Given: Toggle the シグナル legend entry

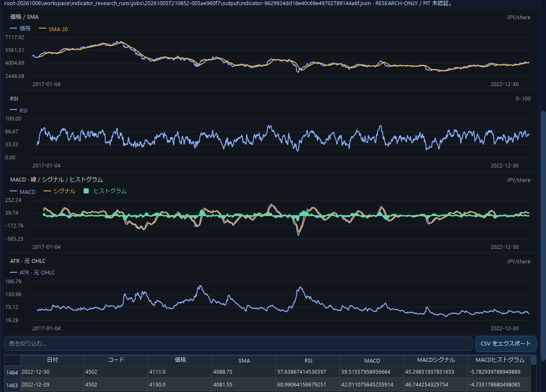Looking at the screenshot, I should click(60, 191).
